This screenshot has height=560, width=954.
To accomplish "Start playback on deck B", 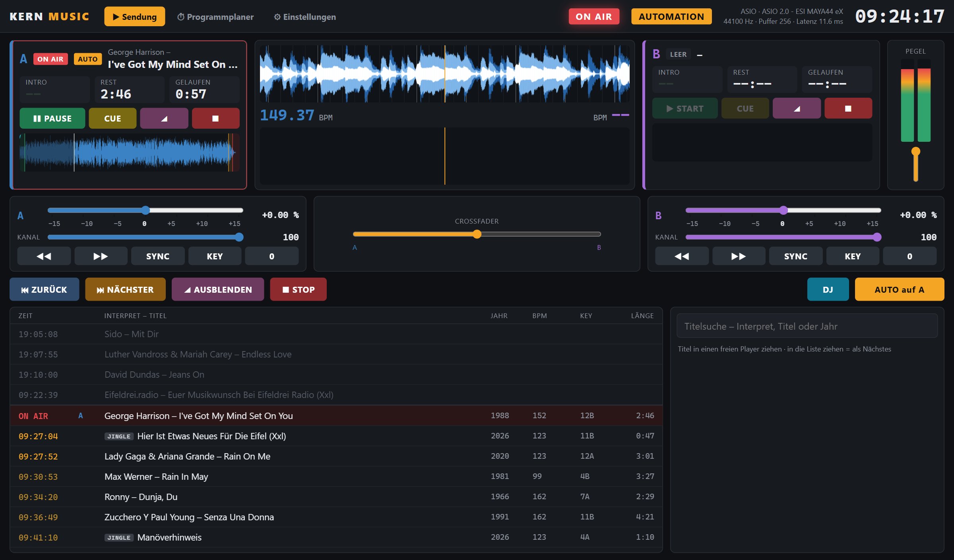I will coord(685,108).
